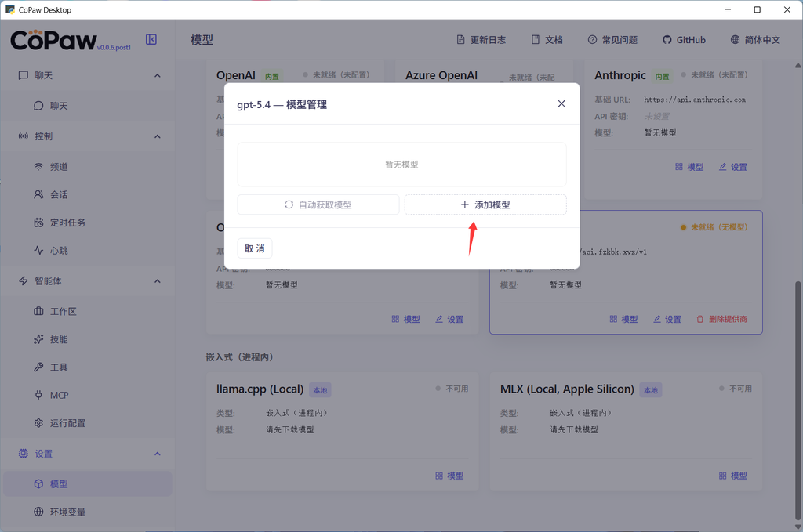Viewport: 803px width, 532px height.
Task: Open 工具 tools page
Action: 87,367
